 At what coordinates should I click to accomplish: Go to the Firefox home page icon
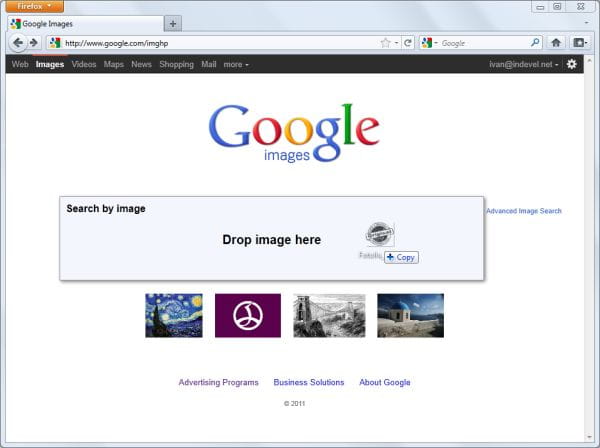tap(556, 43)
